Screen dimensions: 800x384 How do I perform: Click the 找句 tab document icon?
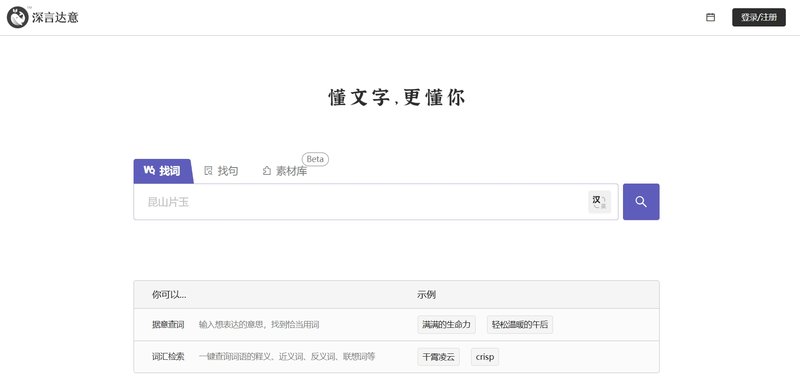coord(208,171)
